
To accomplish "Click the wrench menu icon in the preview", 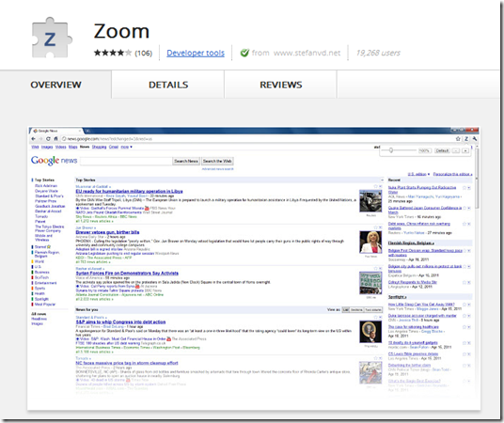I will (x=475, y=139).
